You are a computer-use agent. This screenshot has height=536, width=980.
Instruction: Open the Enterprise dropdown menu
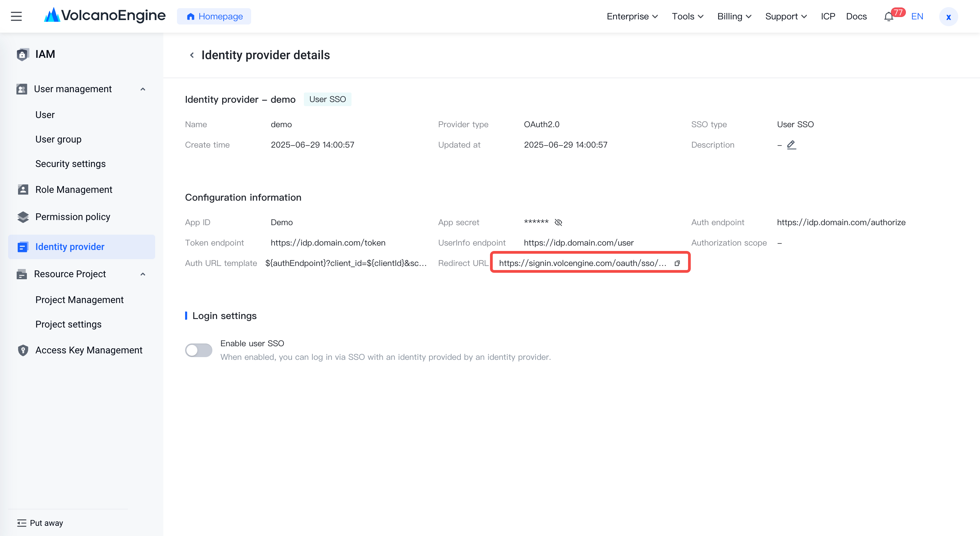coord(632,16)
